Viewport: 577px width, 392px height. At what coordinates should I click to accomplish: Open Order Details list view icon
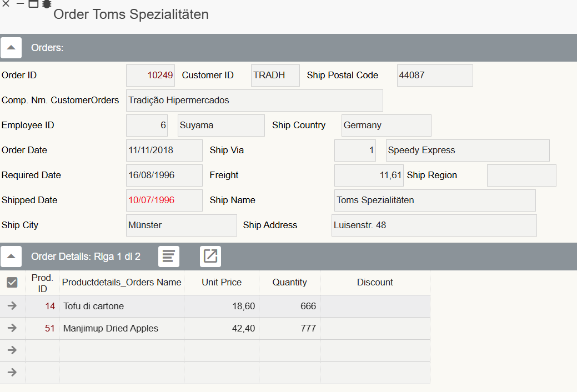click(169, 256)
